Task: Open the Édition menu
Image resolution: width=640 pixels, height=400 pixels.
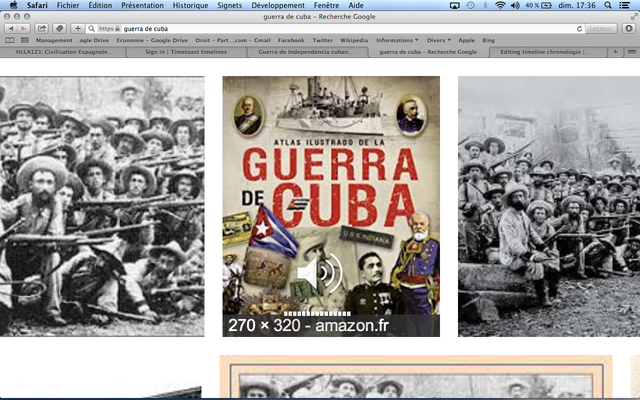Action: click(100, 5)
